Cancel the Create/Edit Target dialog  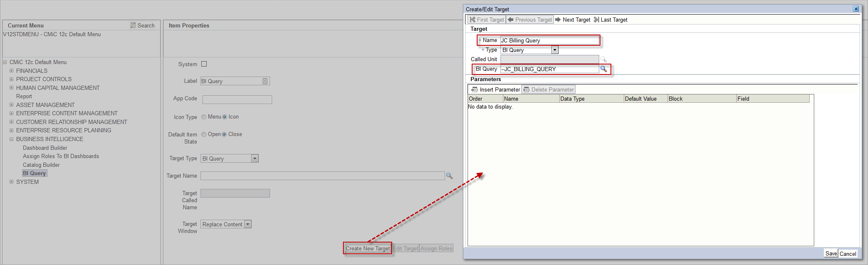click(848, 253)
